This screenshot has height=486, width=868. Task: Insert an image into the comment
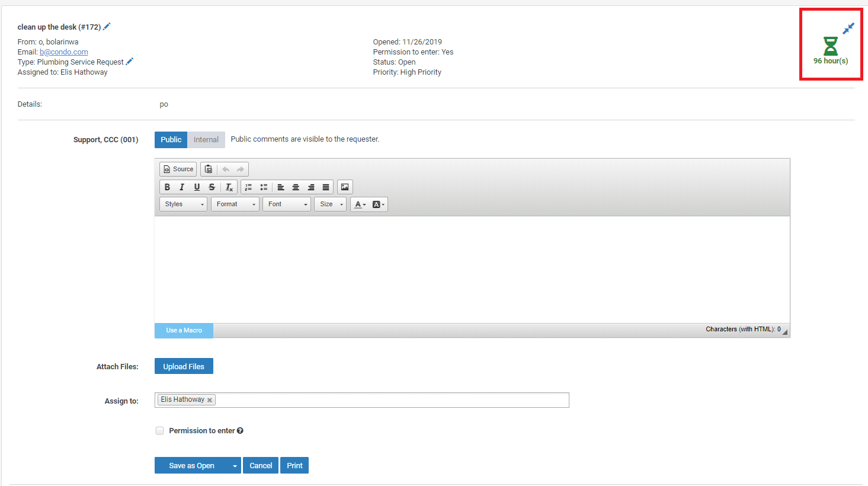[345, 187]
